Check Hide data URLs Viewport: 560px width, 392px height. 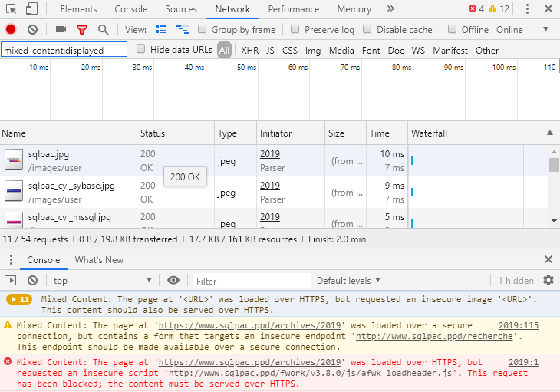[x=140, y=49]
